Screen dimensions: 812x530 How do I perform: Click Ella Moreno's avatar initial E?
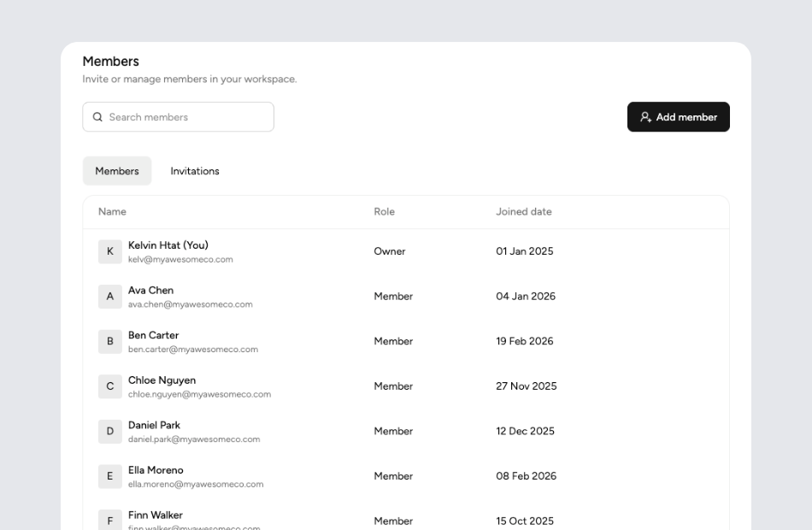coord(109,476)
